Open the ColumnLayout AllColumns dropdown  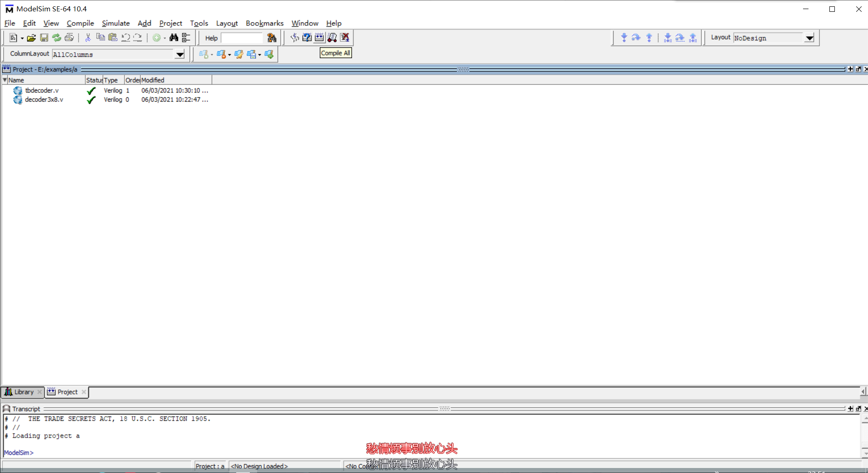coord(180,55)
